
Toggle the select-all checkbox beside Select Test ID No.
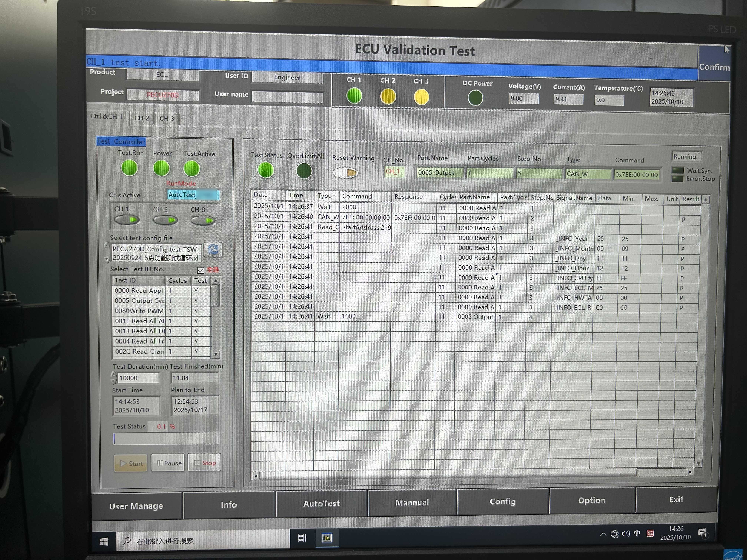(201, 270)
